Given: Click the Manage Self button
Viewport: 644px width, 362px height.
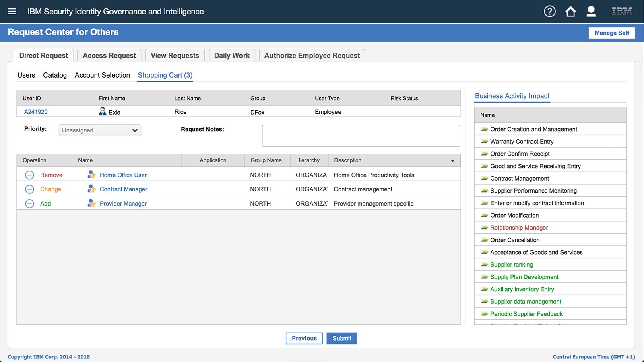Looking at the screenshot, I should [x=612, y=33].
